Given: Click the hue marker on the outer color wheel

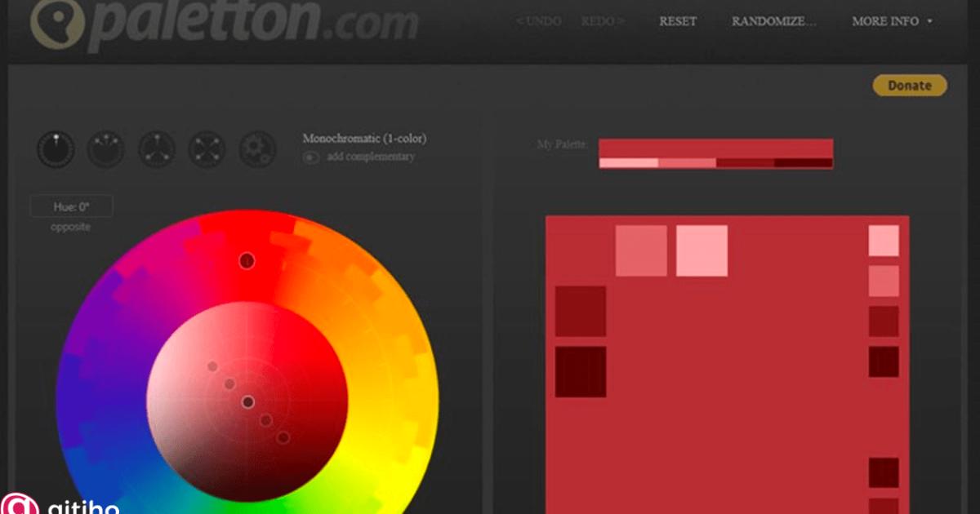Looking at the screenshot, I should pos(247,259).
